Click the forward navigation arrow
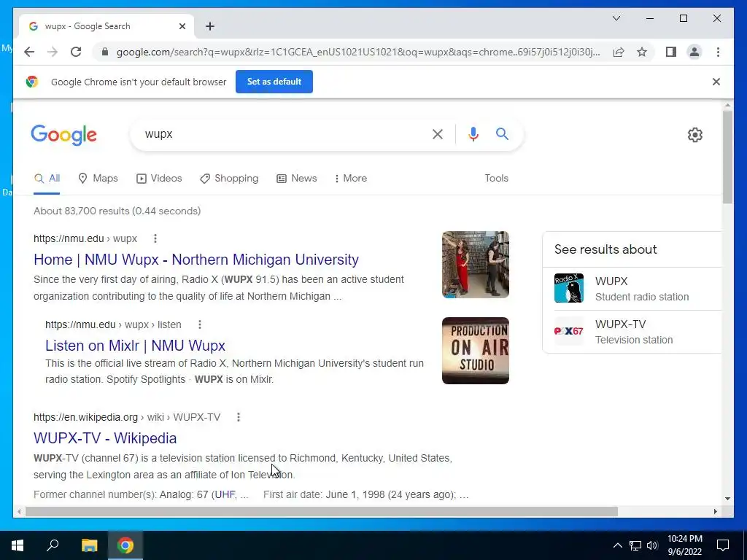 point(53,52)
